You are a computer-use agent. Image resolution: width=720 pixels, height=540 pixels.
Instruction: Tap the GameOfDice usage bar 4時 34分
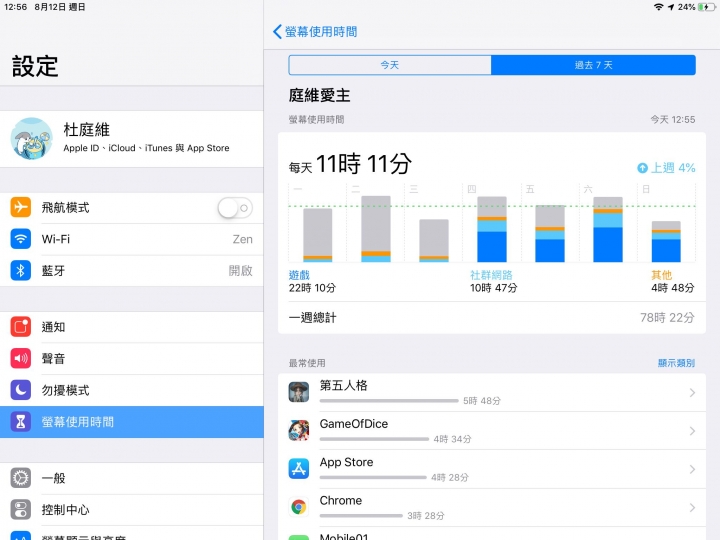coord(374,439)
